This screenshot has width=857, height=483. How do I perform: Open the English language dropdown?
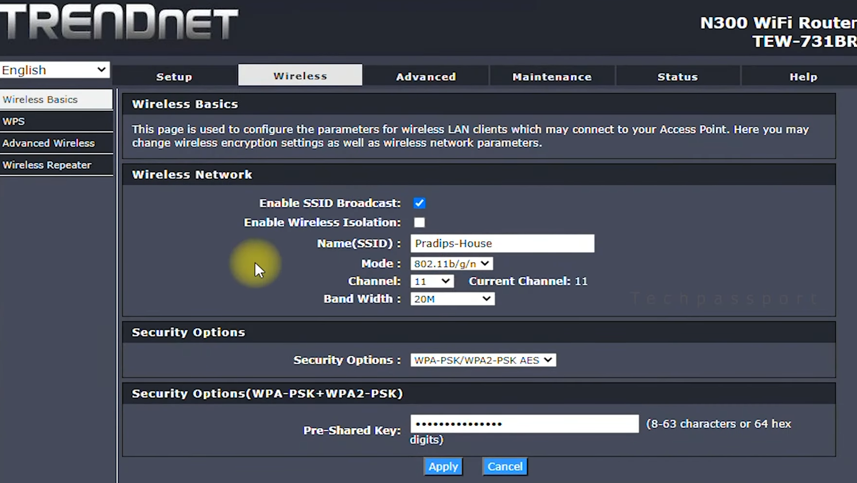[x=55, y=70]
